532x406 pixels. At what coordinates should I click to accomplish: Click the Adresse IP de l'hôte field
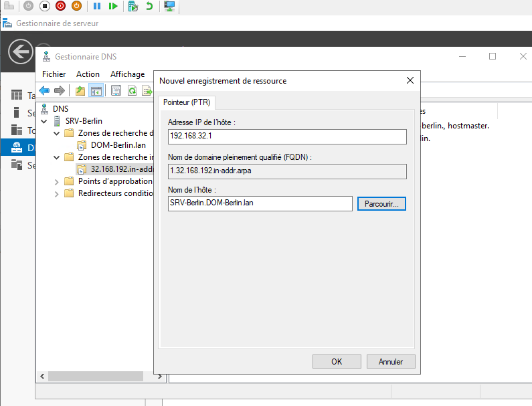coord(286,137)
